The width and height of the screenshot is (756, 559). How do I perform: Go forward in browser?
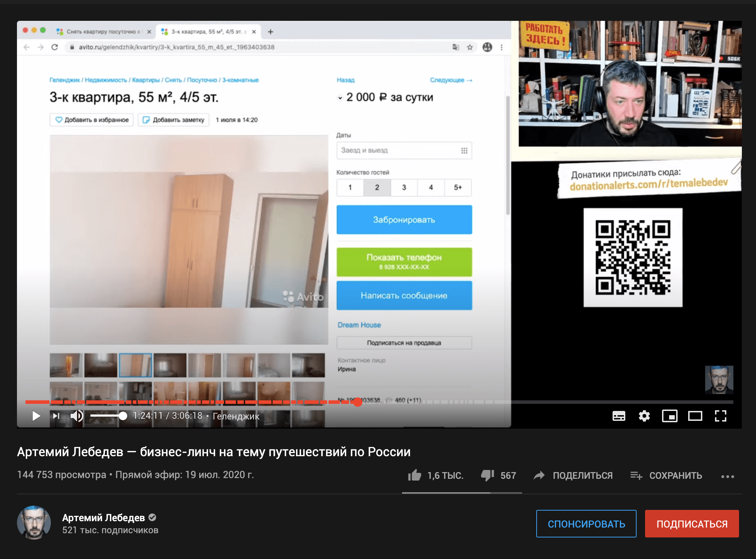tap(41, 47)
